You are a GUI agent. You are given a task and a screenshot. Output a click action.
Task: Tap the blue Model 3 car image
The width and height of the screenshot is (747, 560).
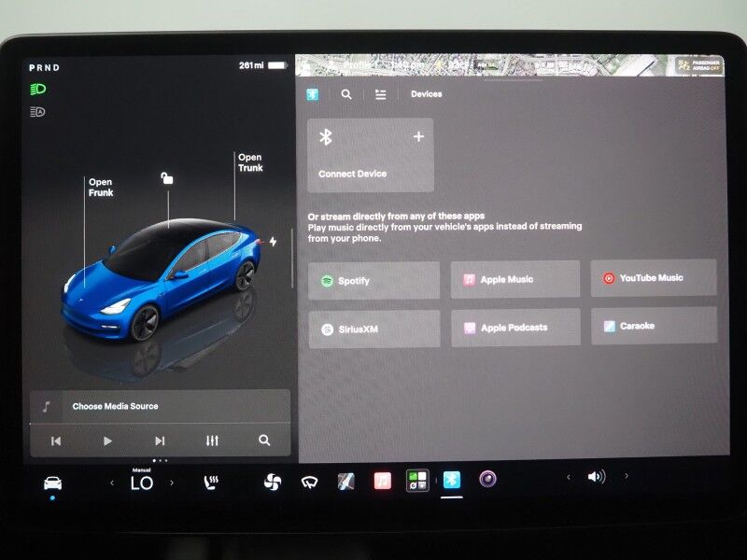click(161, 278)
